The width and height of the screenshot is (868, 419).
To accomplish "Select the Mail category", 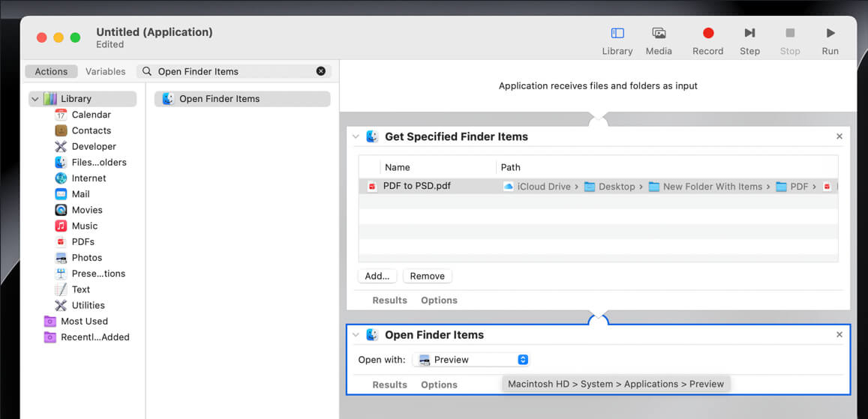I will tap(72, 194).
